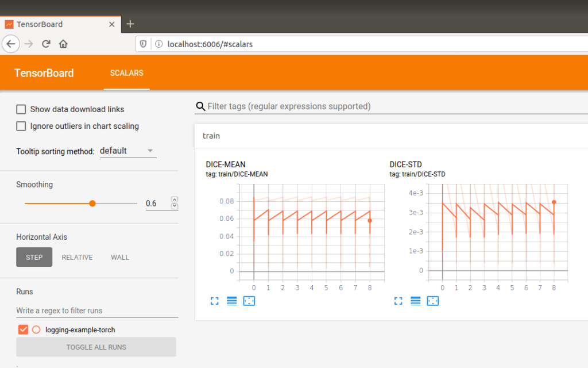Viewport: 588px width, 368px height.
Task: Click the regex filter runs field
Action: (x=96, y=310)
